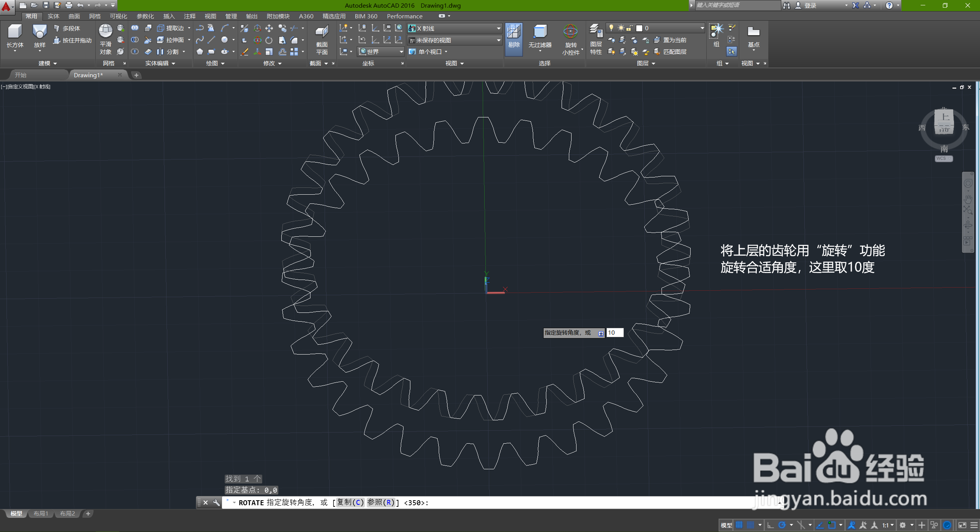Viewport: 980px width, 532px height.
Task: Click the white layer color swatch
Action: [639, 28]
